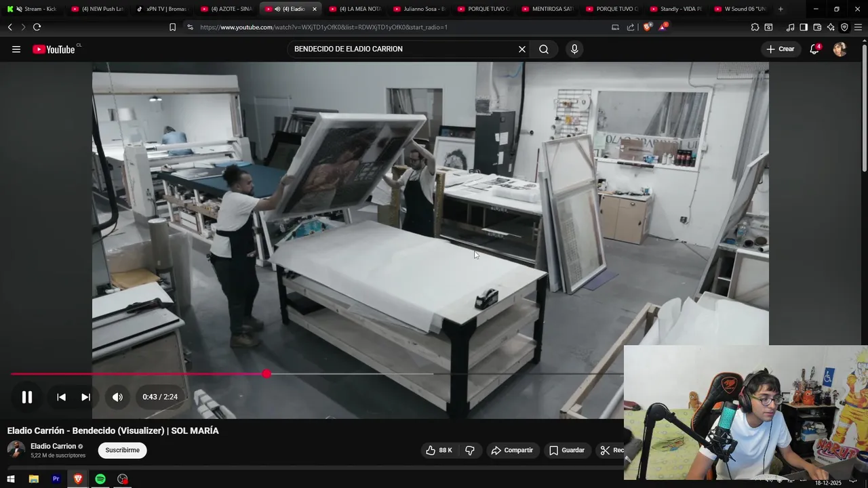Open Brave Wallet icon
Screen dimensions: 868x488
[x=817, y=27]
